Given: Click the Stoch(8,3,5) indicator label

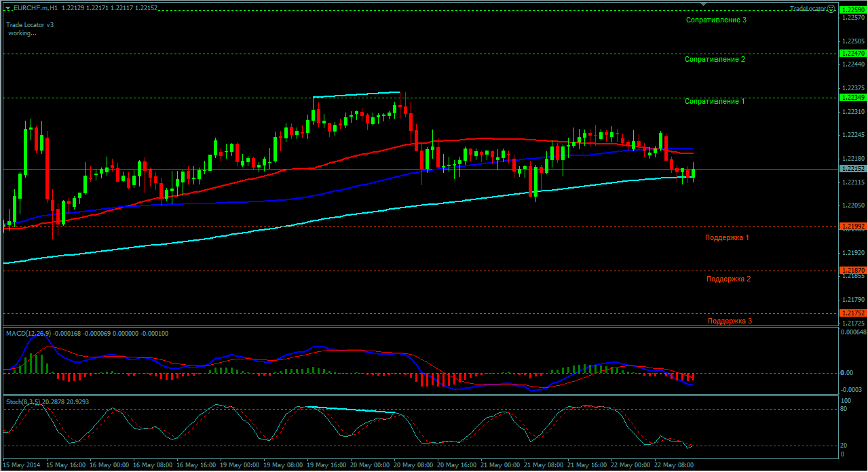Looking at the screenshot, I should coord(22,402).
